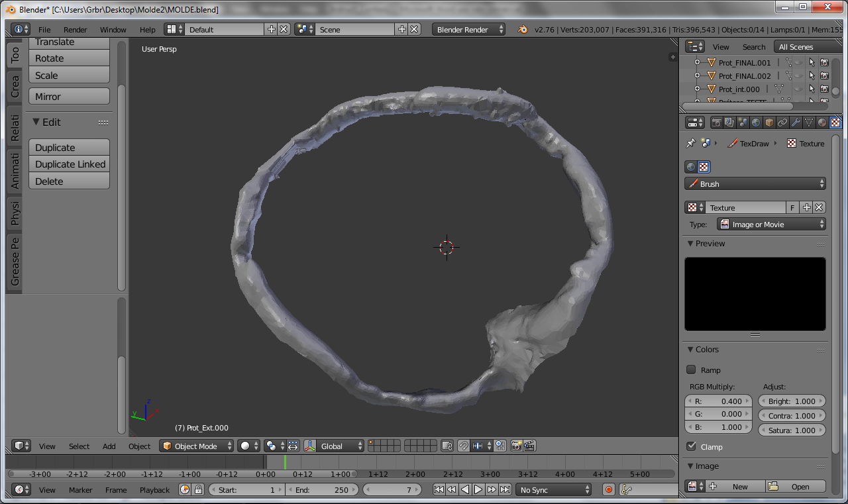Click the Rotate button
Viewport: 848px width, 504px height.
click(69, 58)
